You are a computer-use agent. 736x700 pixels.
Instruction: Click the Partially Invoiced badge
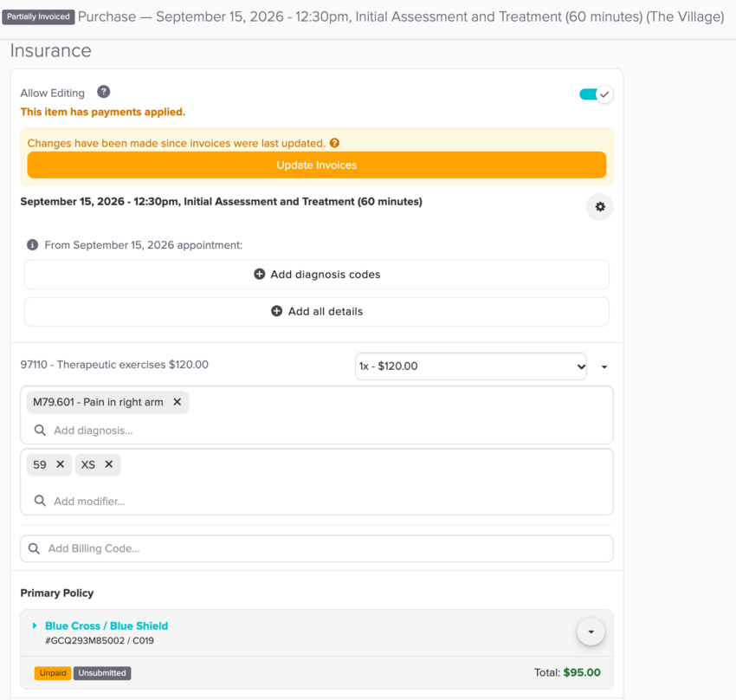click(38, 17)
